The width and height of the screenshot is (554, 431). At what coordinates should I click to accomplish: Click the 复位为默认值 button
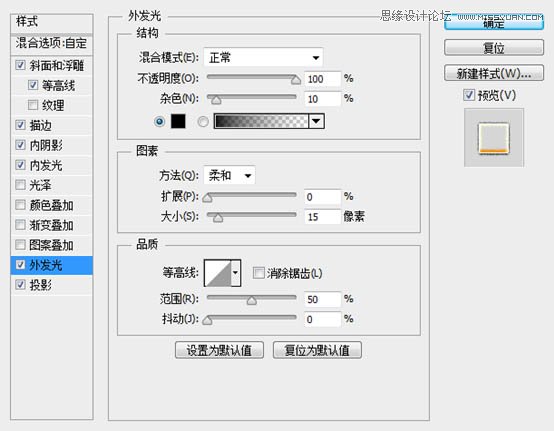pyautogui.click(x=317, y=350)
